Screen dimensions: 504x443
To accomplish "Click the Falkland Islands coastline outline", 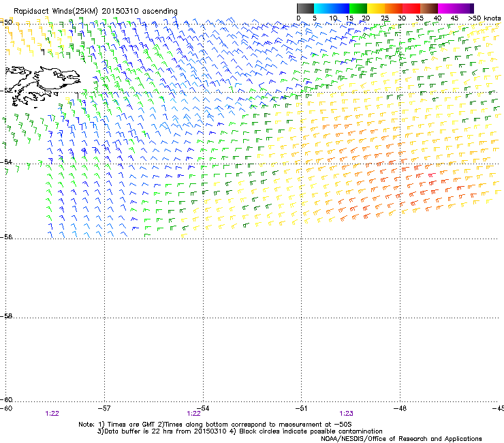I will coord(43,87).
